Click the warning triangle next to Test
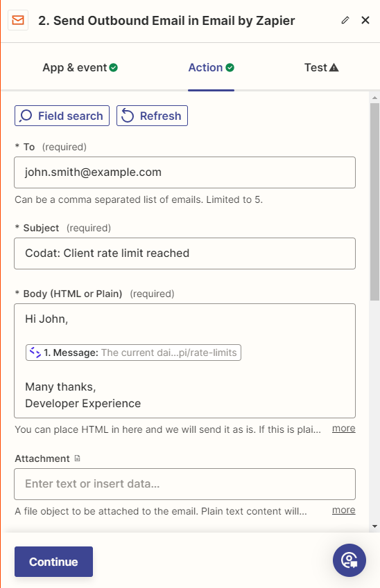 tap(334, 67)
